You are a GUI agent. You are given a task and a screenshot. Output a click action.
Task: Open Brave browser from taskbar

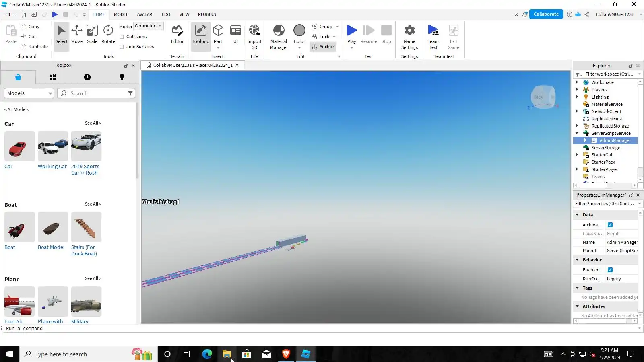click(286, 354)
